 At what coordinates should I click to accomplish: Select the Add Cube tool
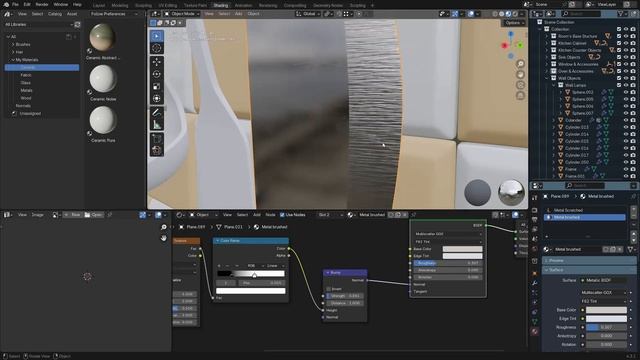[156, 139]
